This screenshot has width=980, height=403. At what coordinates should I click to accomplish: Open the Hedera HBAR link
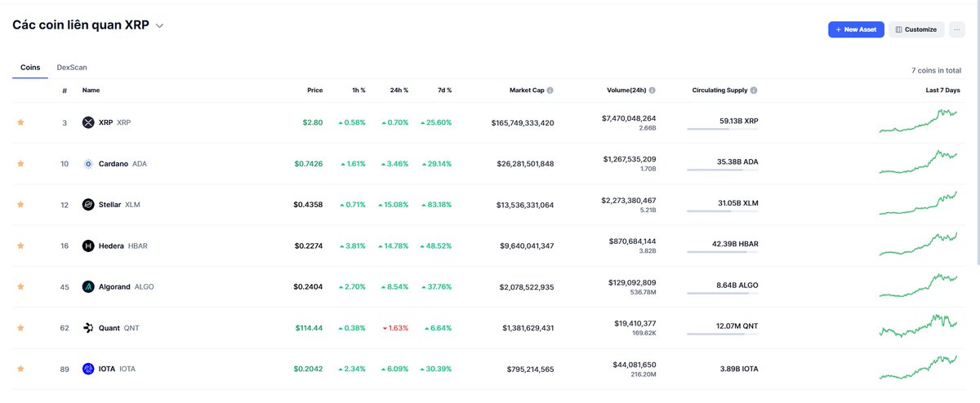coord(122,246)
